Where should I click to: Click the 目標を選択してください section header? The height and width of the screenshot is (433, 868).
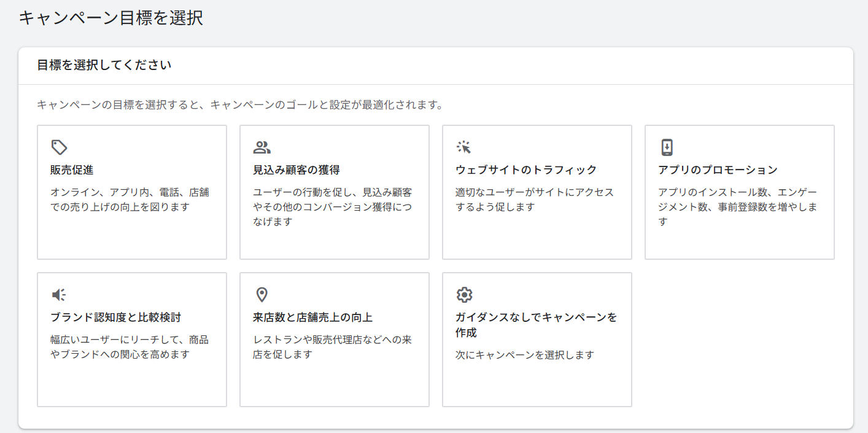tap(104, 65)
